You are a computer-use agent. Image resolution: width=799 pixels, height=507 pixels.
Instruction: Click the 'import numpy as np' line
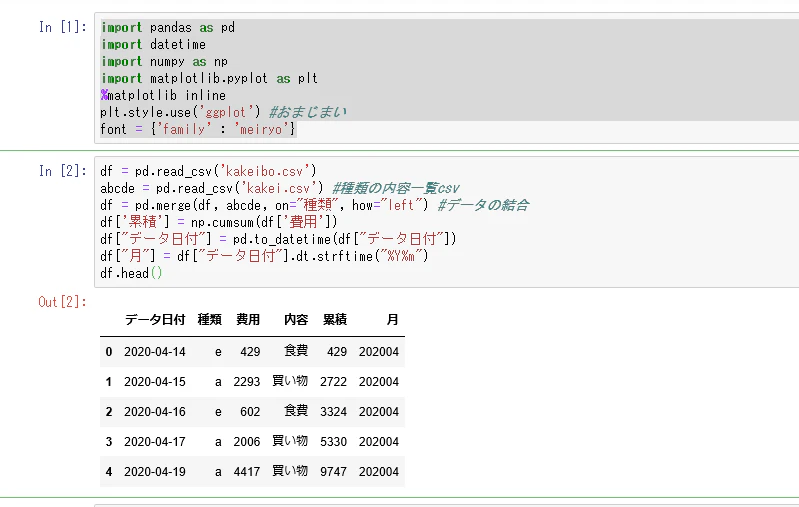[164, 62]
